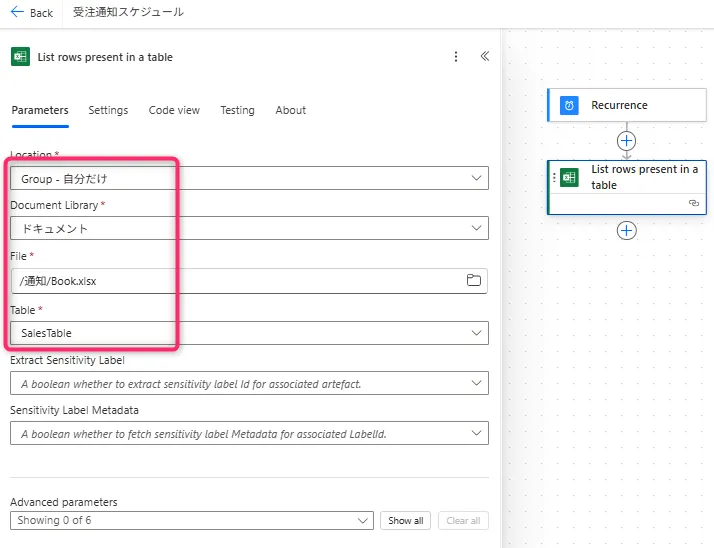Expand the Table dropdown showing SalesTable
714x548 pixels.
[475, 332]
